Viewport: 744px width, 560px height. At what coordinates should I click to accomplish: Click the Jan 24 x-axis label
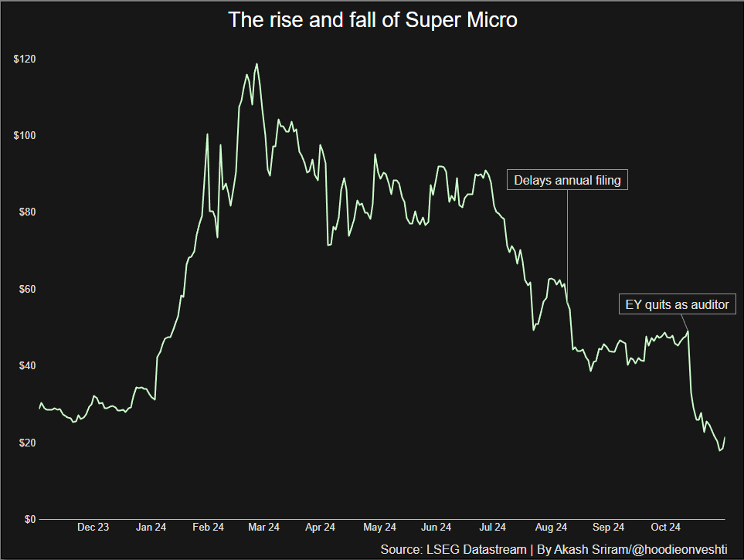click(x=151, y=528)
